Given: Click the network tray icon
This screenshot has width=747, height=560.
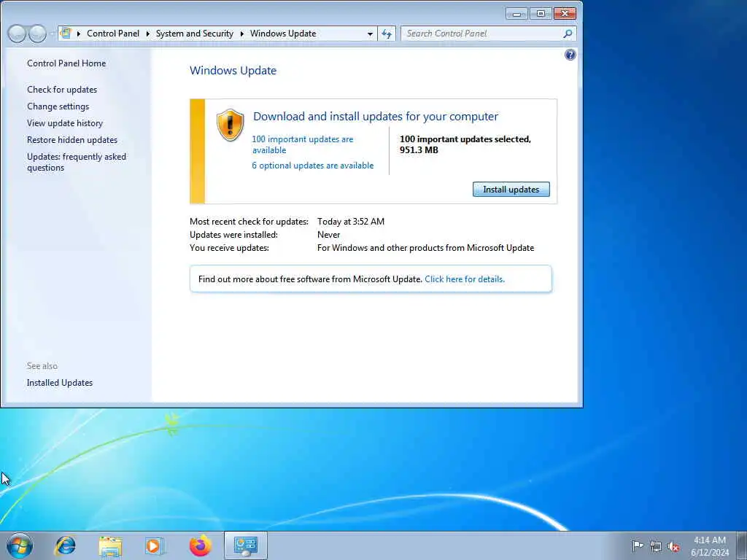Looking at the screenshot, I should tap(656, 546).
